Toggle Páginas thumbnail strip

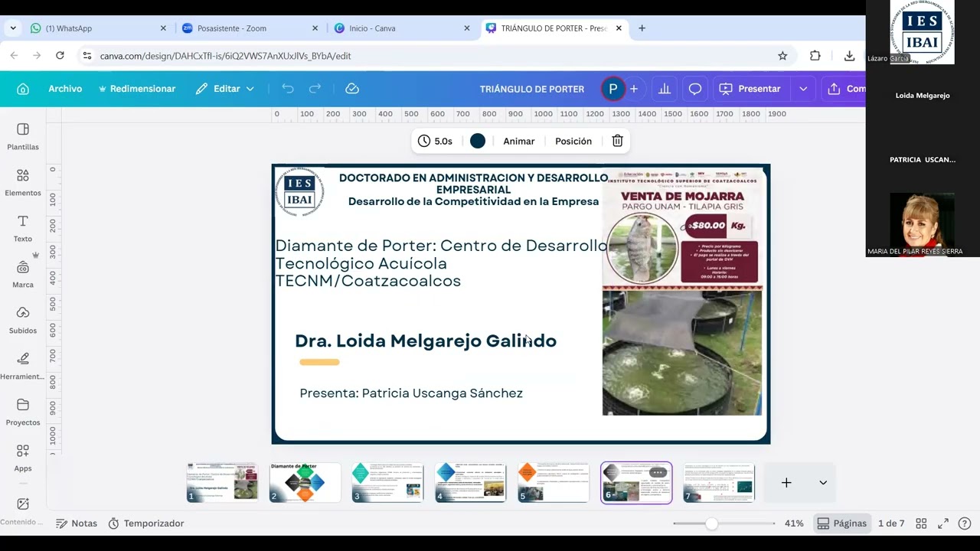click(x=842, y=523)
